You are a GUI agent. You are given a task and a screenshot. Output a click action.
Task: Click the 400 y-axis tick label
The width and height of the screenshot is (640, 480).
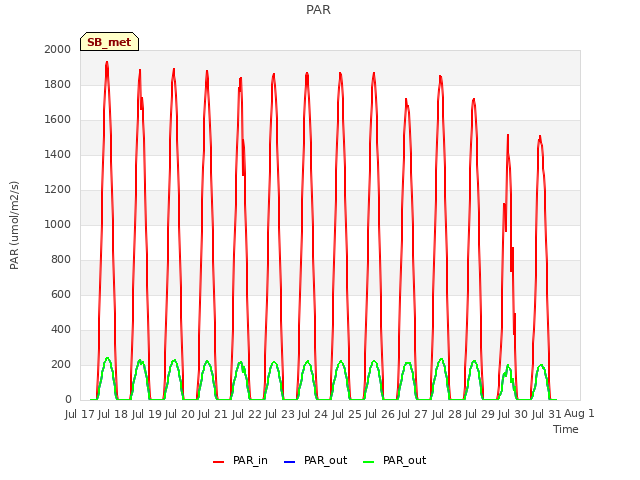point(61,329)
